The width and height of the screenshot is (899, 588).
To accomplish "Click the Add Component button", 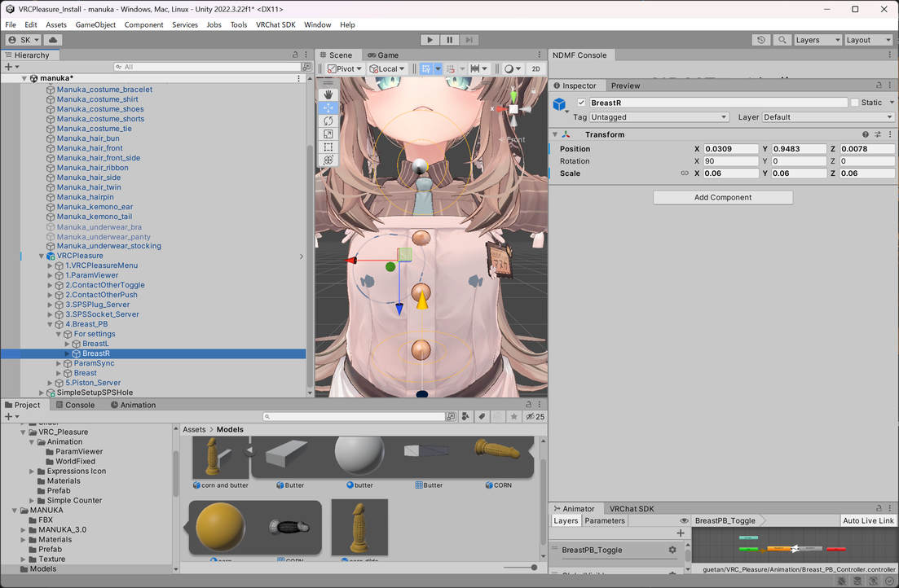I will point(723,197).
